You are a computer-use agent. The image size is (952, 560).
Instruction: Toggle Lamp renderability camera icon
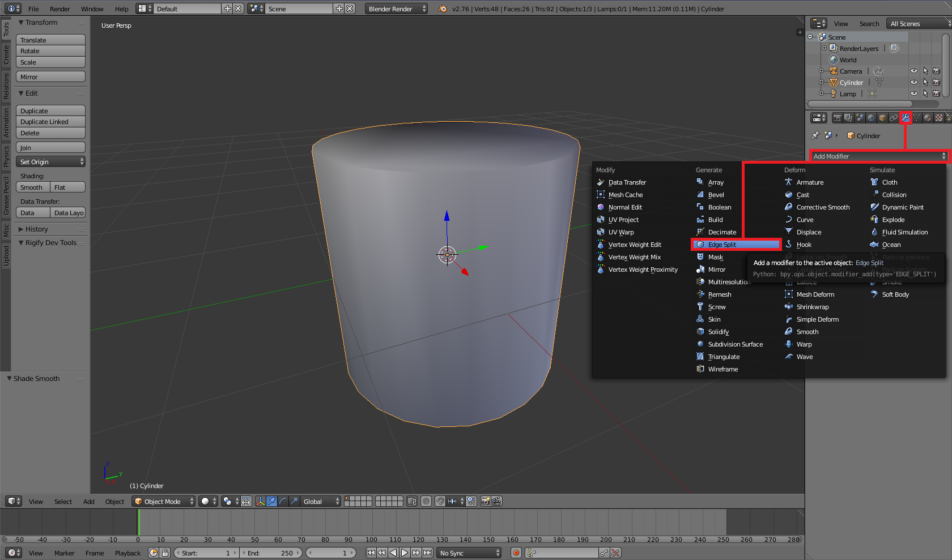(x=937, y=93)
